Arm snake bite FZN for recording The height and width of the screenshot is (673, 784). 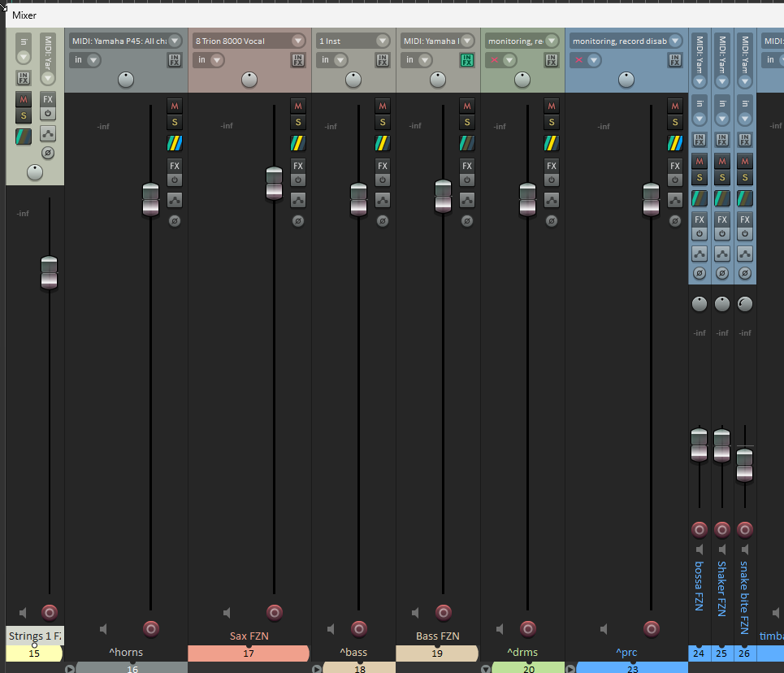[x=744, y=529]
